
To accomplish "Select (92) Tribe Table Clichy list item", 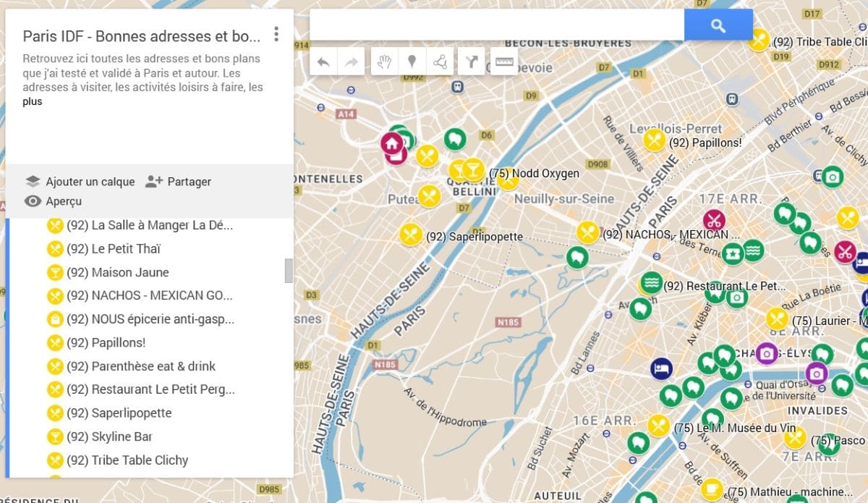I will pyautogui.click(x=127, y=460).
